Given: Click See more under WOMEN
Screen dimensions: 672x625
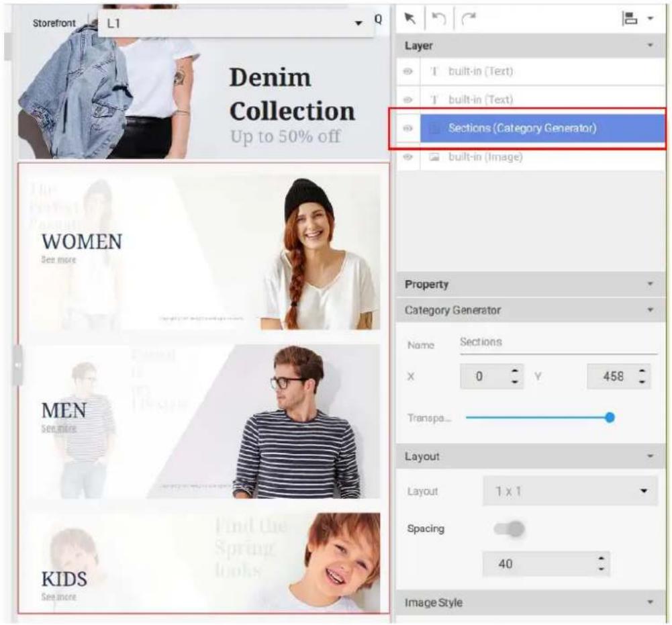Looking at the screenshot, I should click(x=58, y=260).
